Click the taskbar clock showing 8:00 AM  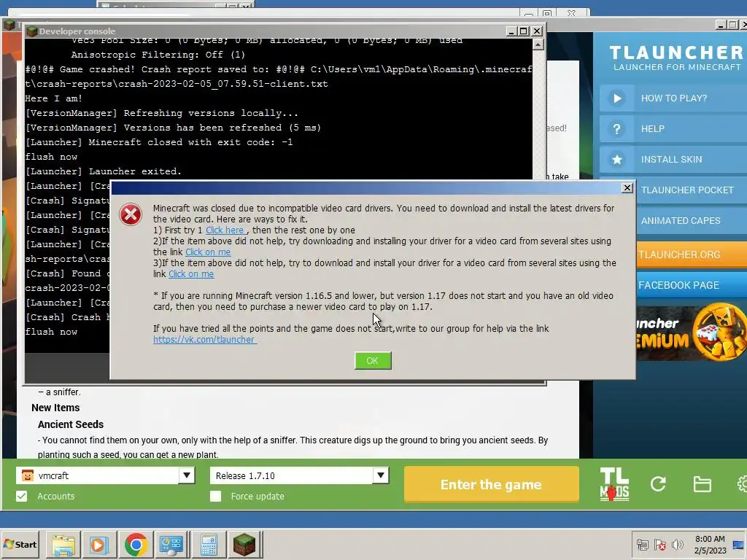710,544
